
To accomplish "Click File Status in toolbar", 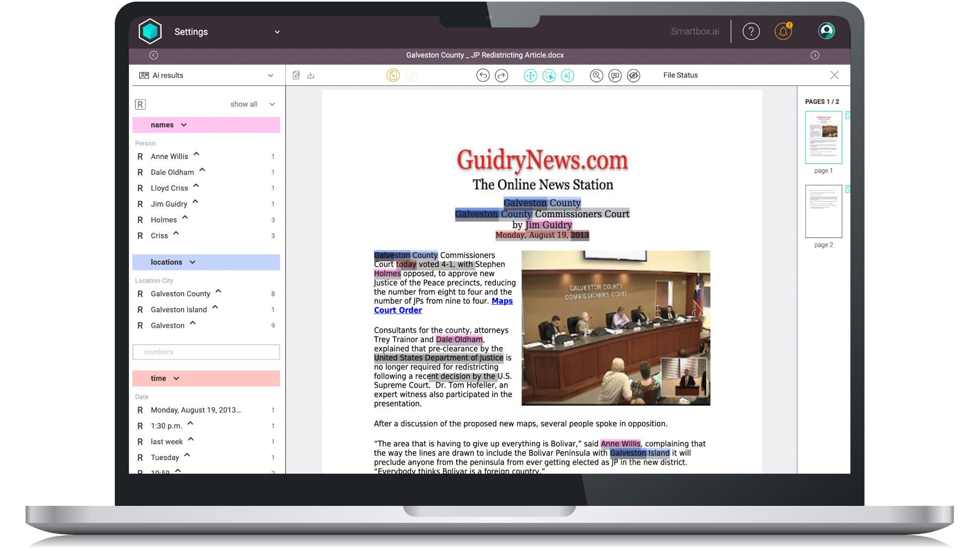I will click(x=680, y=76).
